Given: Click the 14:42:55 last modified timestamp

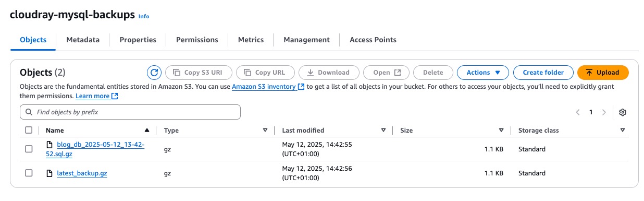Looking at the screenshot, I should coord(317,149).
